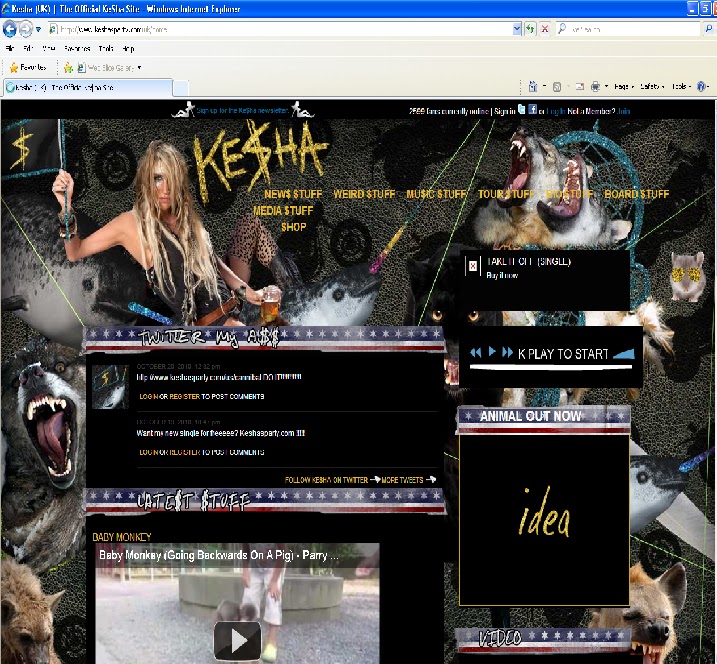Click the white track progress bar
The image size is (717, 664).
click(551, 367)
